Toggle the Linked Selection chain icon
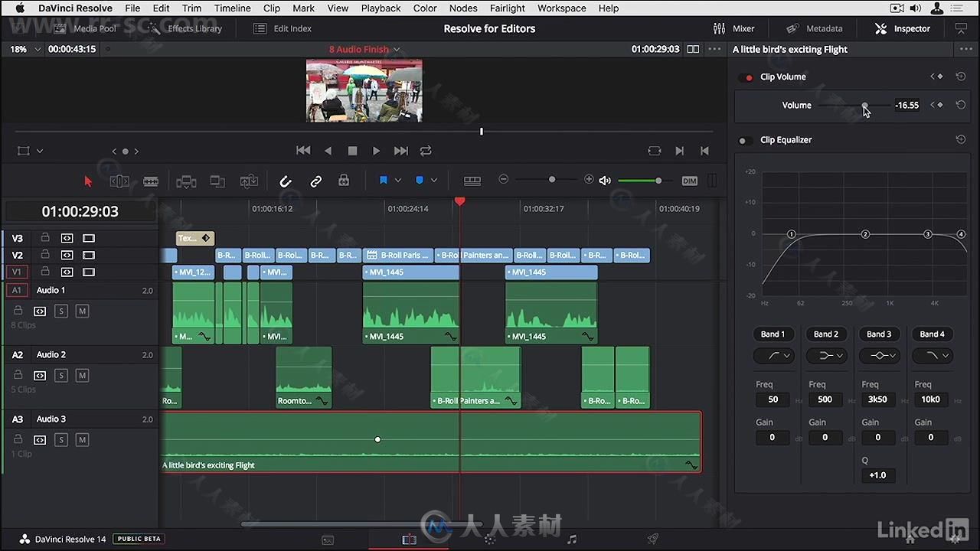 coord(315,181)
